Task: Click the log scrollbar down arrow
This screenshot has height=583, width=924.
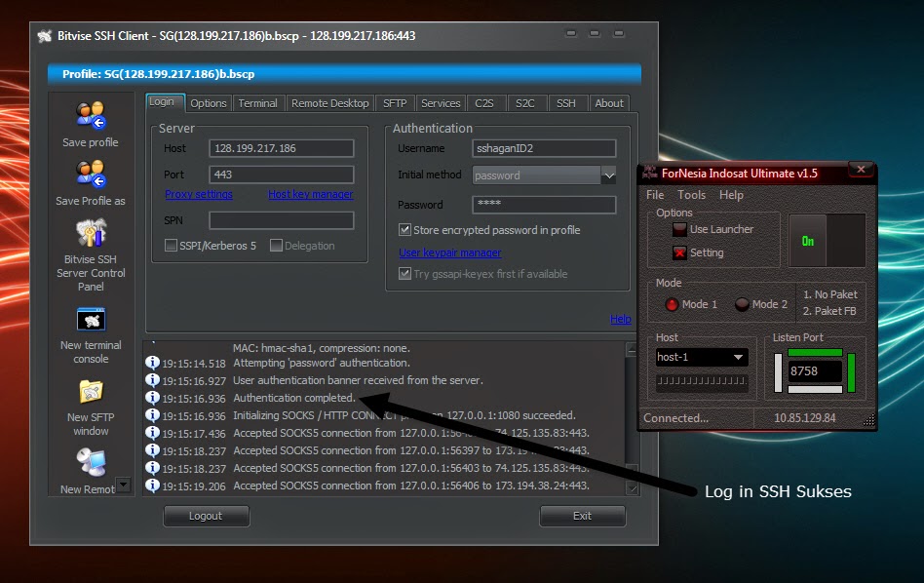Action: pyautogui.click(x=633, y=488)
